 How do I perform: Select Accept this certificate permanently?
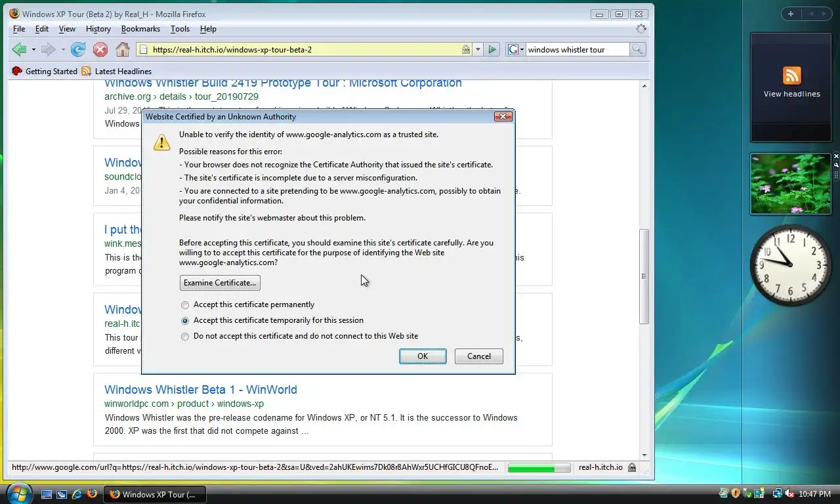coord(185,305)
